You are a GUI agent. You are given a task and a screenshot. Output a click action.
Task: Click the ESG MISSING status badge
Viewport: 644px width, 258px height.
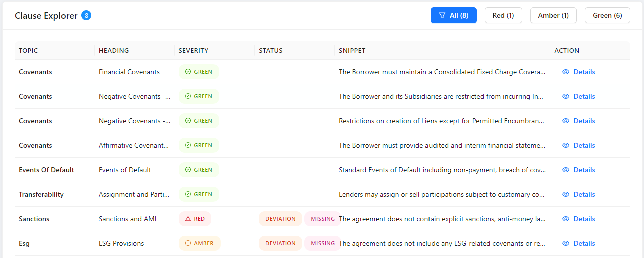coord(322,243)
